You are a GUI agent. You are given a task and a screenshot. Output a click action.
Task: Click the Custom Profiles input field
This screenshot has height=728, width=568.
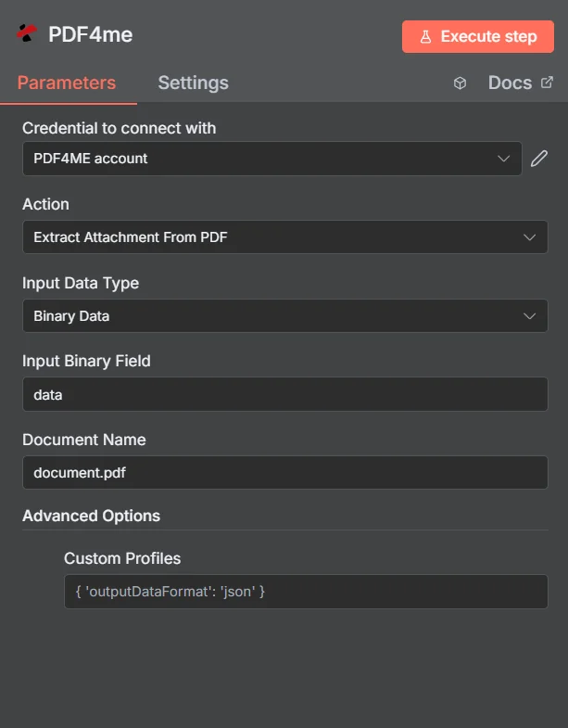(x=306, y=592)
